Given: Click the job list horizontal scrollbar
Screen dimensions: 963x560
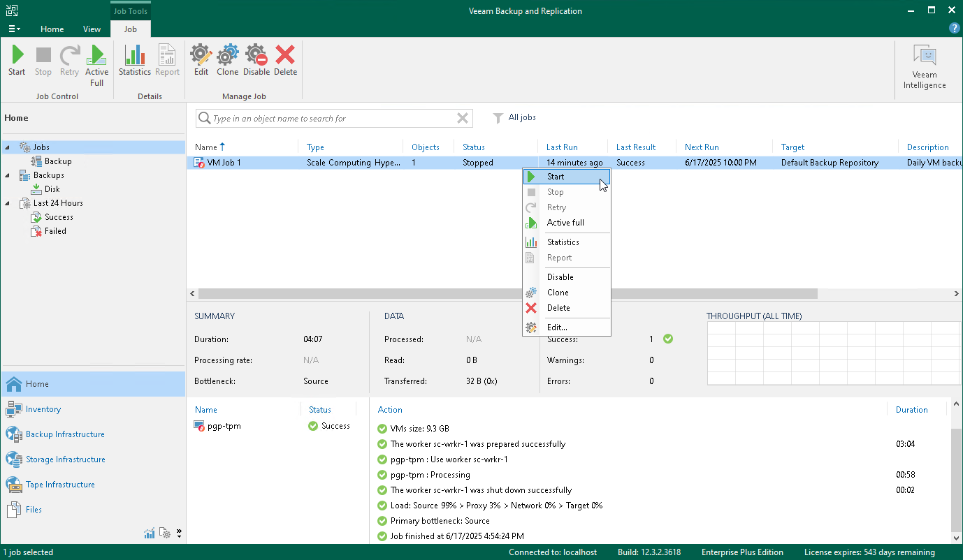Looking at the screenshot, I should tap(507, 294).
